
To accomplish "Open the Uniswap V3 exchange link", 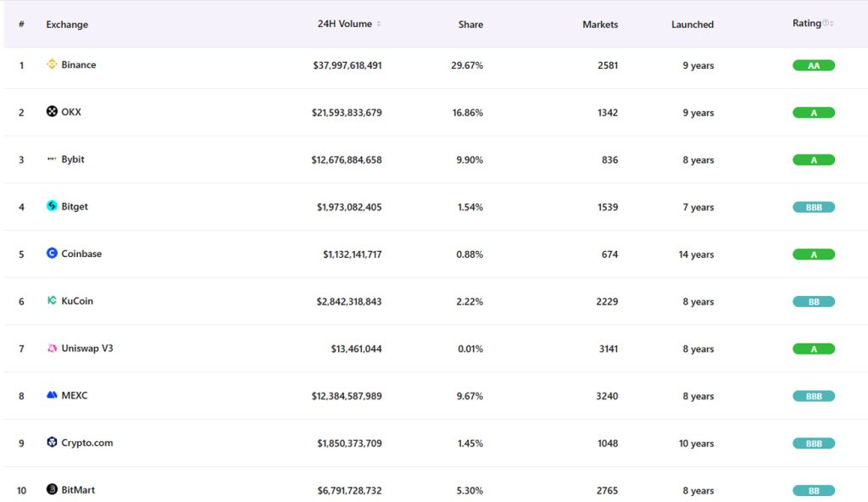I will click(87, 348).
